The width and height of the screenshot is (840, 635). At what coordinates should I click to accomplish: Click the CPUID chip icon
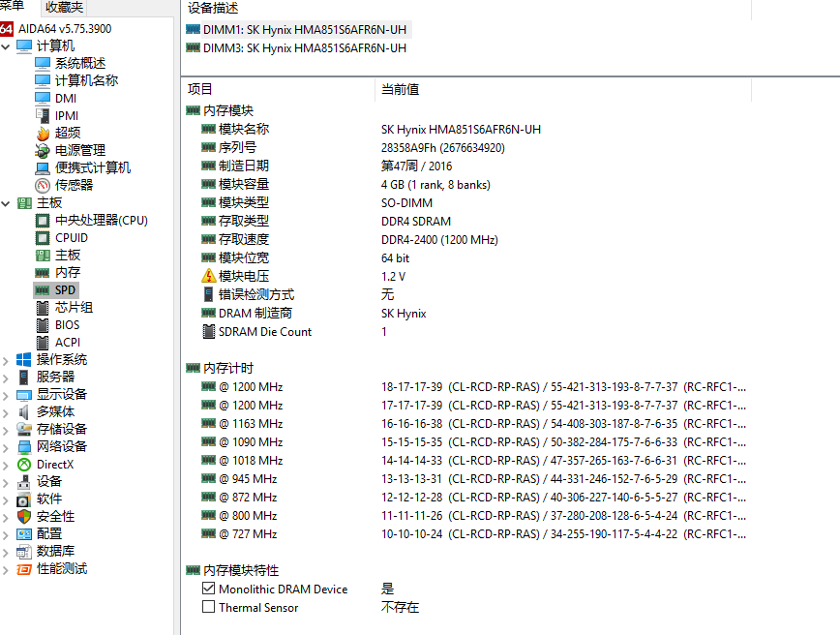43,238
